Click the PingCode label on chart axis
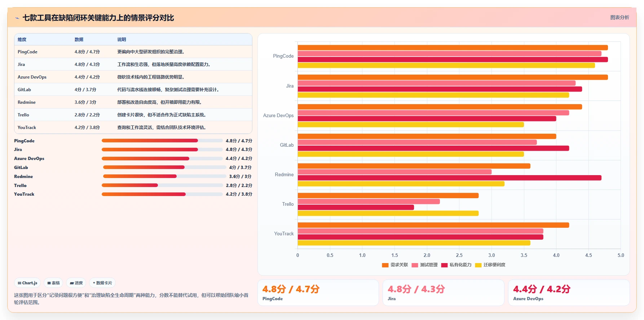 click(283, 56)
